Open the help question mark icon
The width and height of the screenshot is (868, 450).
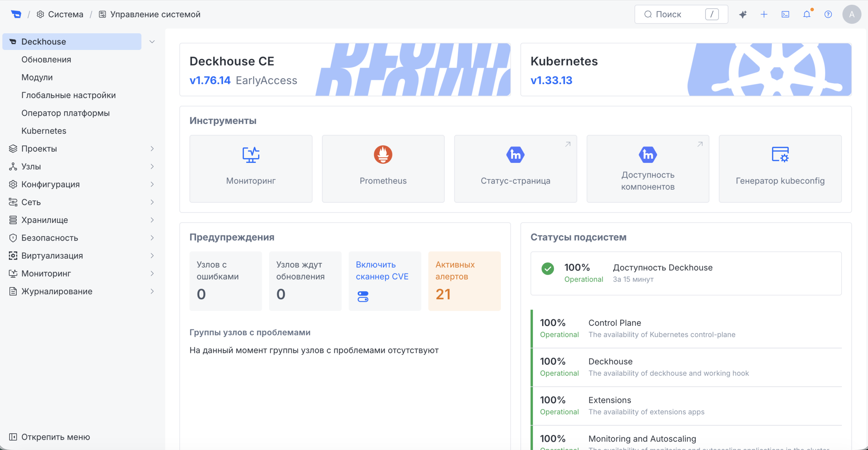coord(828,14)
